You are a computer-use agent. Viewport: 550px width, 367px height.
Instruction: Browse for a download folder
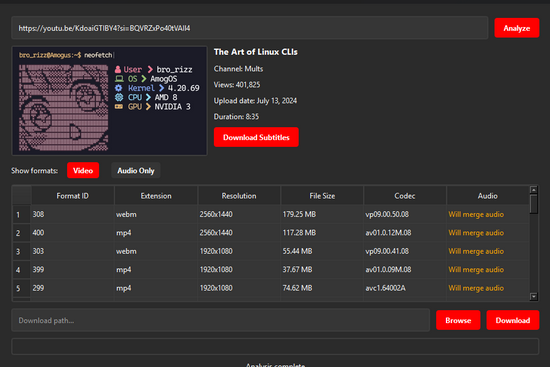[x=458, y=320]
